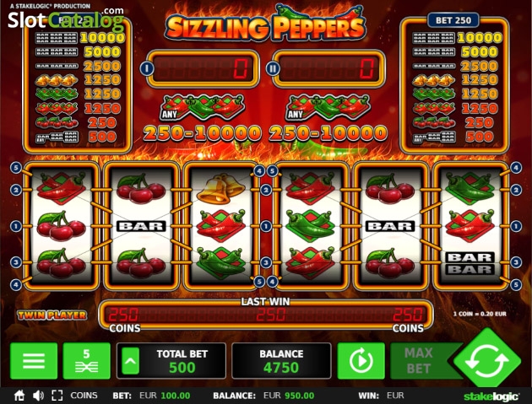The height and width of the screenshot is (404, 532).
Task: Select roman numeral I game indicator
Action: pyautogui.click(x=147, y=68)
